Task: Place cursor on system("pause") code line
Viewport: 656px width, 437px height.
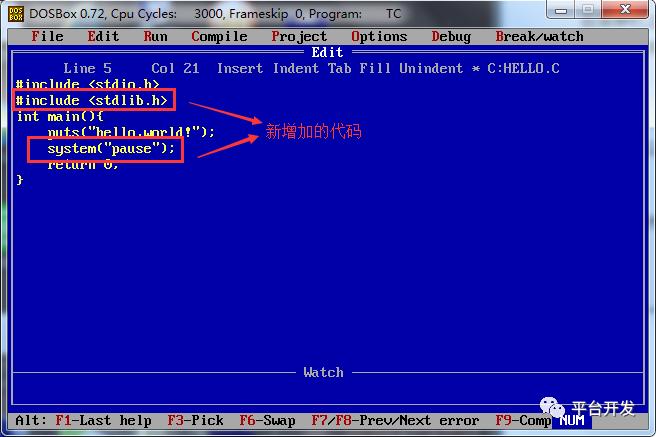Action: pyautogui.click(x=111, y=148)
